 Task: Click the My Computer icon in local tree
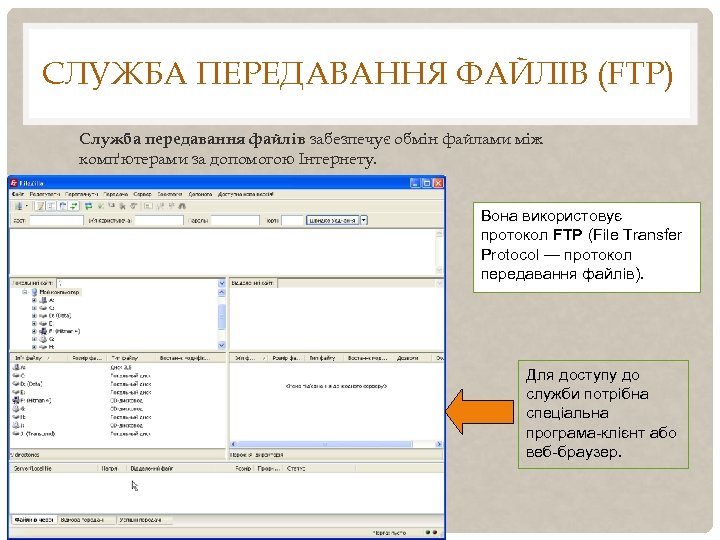(34, 292)
